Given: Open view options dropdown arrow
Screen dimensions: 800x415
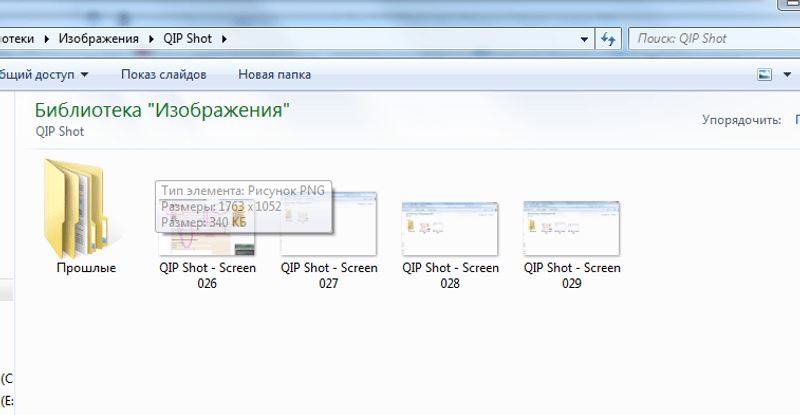Looking at the screenshot, I should (x=787, y=75).
